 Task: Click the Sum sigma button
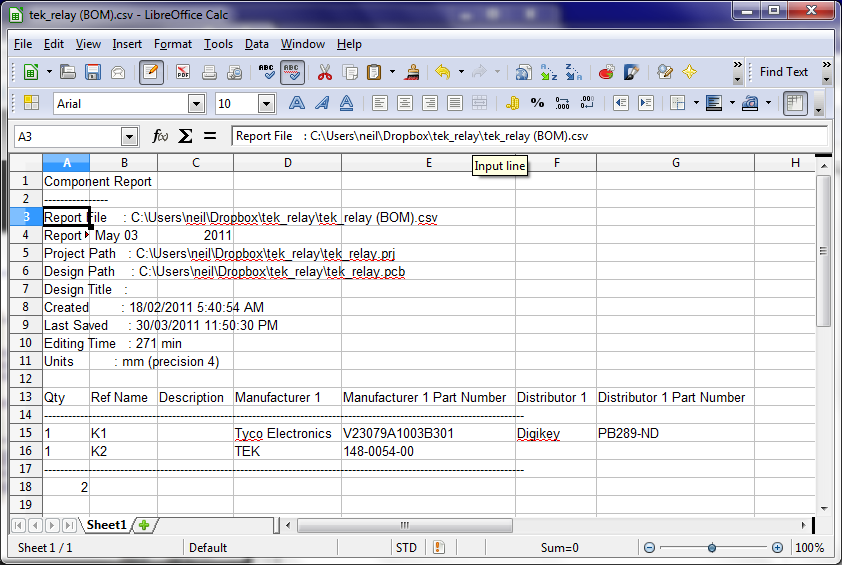185,136
